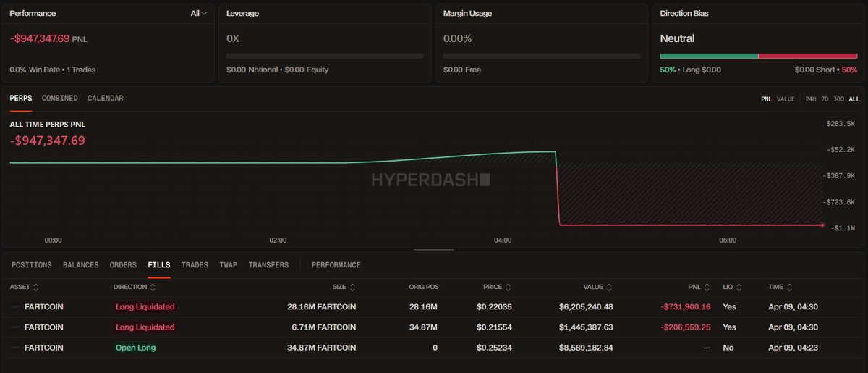Click -$947,347.69 under ALL TIME PERPS PNL

[x=47, y=140]
